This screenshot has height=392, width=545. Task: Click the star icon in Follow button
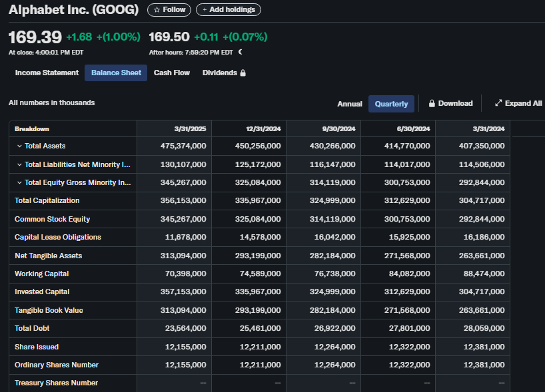[157, 10]
